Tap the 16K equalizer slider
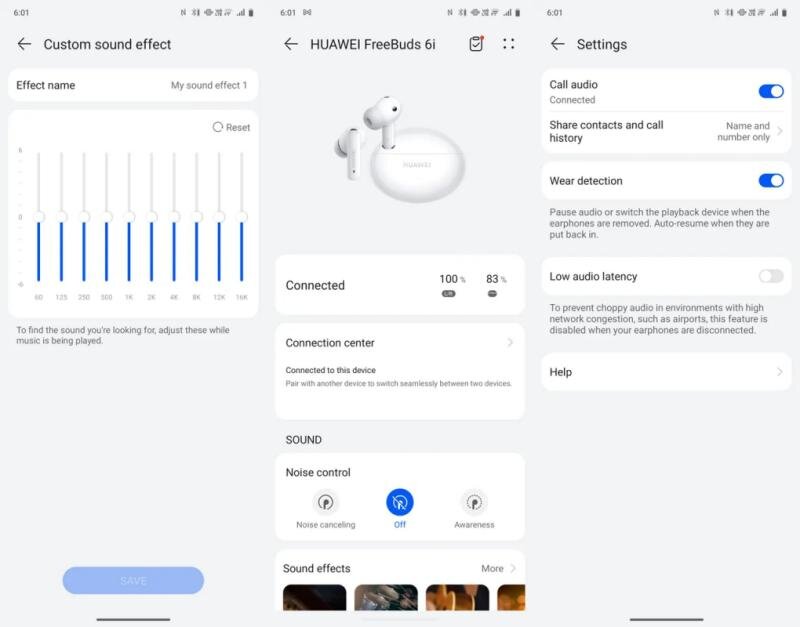 pyautogui.click(x=241, y=217)
